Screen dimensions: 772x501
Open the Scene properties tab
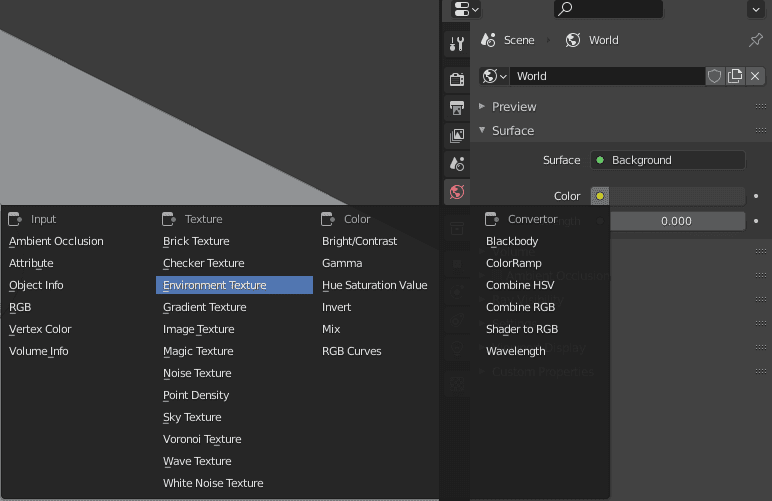click(x=457, y=163)
